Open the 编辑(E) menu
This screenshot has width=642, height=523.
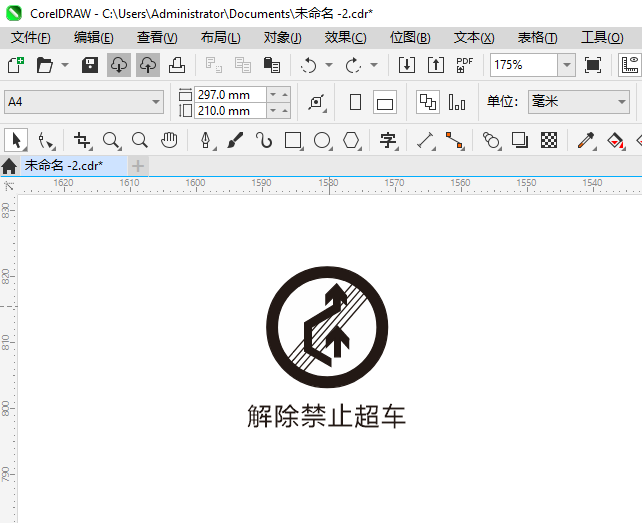click(94, 38)
